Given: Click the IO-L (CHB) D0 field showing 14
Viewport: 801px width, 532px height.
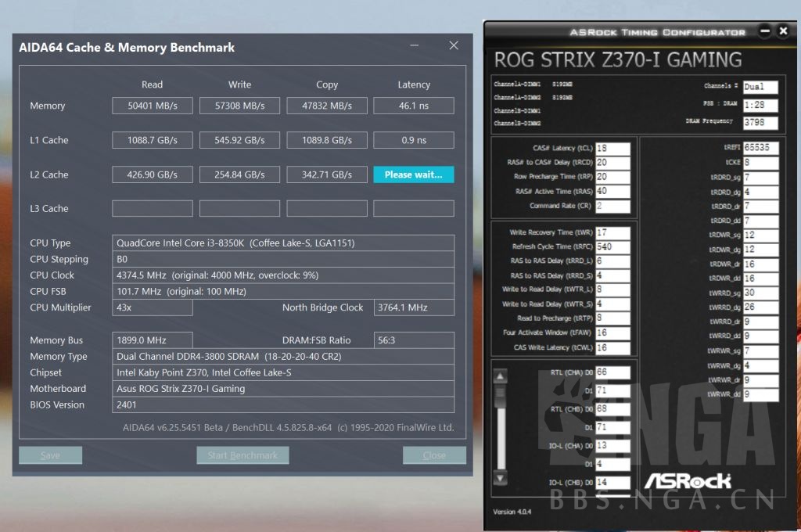Looking at the screenshot, I should tap(613, 483).
